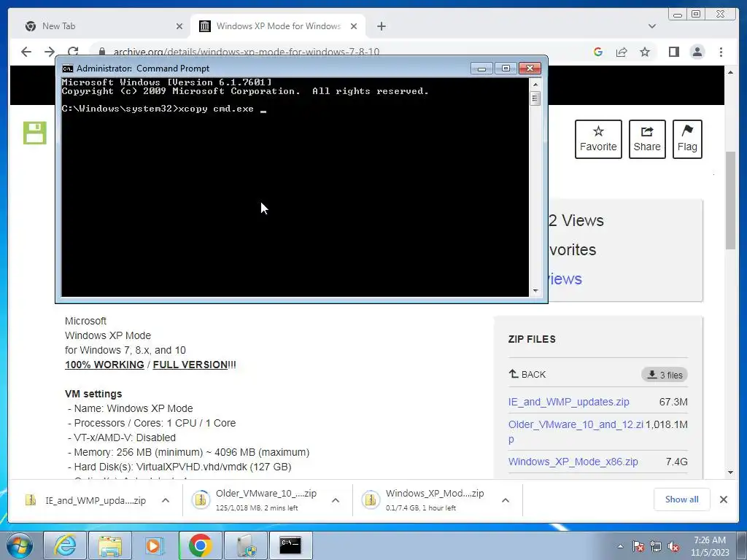Image resolution: width=747 pixels, height=560 pixels.
Task: Click the 'Views' count text
Action: click(576, 220)
